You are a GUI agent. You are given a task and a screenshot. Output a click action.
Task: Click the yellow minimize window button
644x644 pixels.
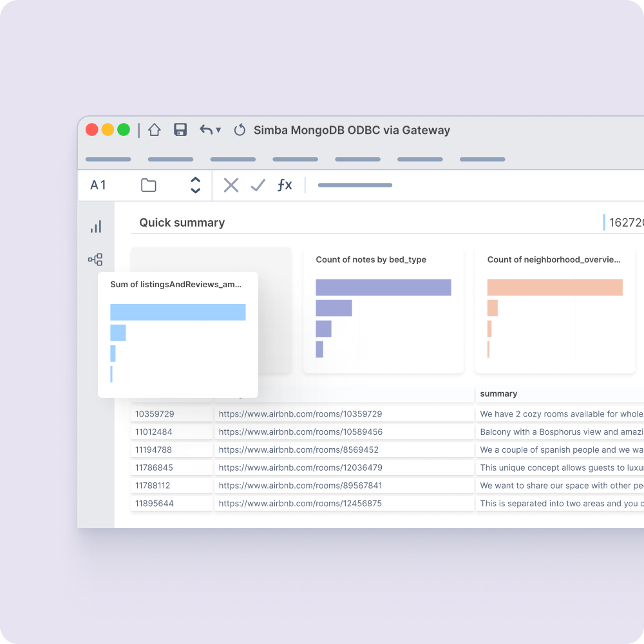point(108,129)
